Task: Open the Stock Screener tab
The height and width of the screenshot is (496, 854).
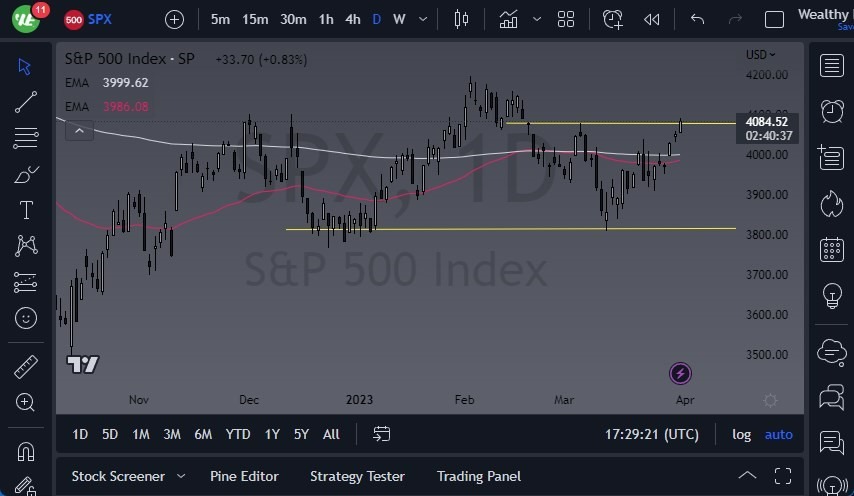Action: [x=118, y=476]
